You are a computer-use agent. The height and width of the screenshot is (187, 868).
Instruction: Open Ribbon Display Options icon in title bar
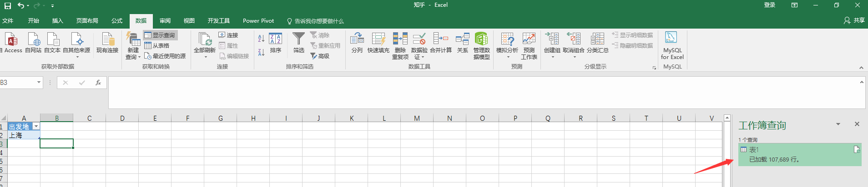[x=794, y=5]
